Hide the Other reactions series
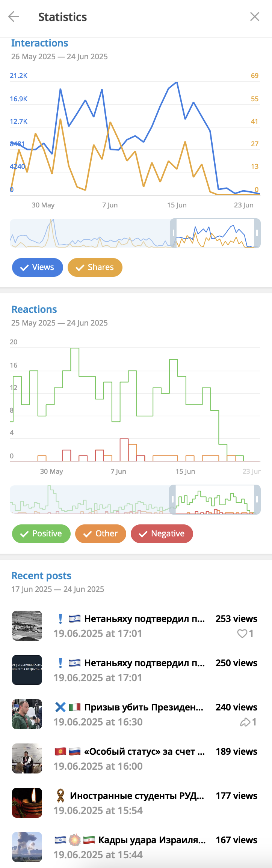Screen dimensions: 272x868 (x=101, y=534)
